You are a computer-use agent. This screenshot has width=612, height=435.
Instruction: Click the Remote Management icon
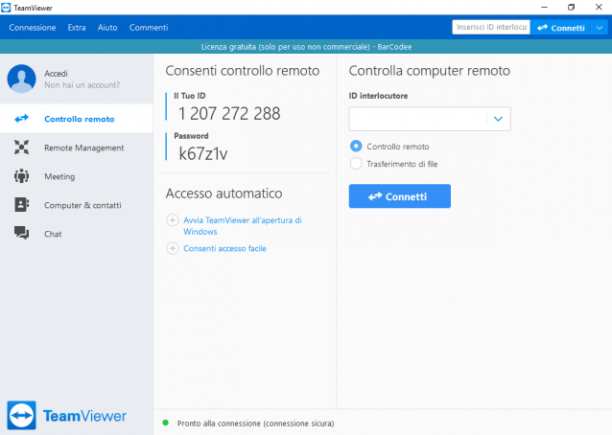point(21,147)
